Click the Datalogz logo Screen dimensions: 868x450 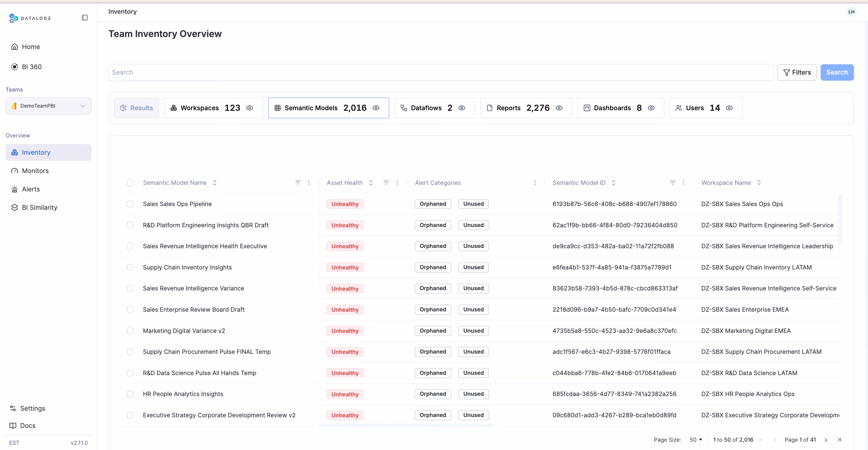click(30, 18)
